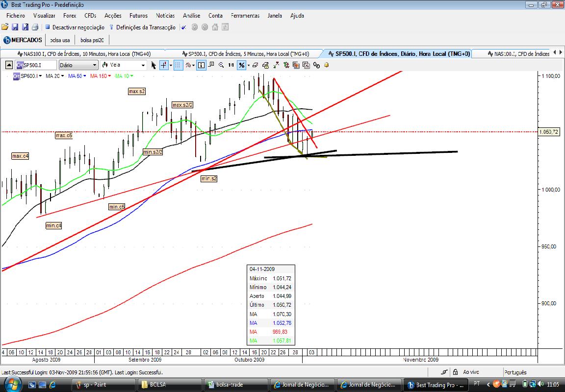Image resolution: width=565 pixels, height=392 pixels.
Task: Select the max.s2 chart label
Action: click(137, 92)
